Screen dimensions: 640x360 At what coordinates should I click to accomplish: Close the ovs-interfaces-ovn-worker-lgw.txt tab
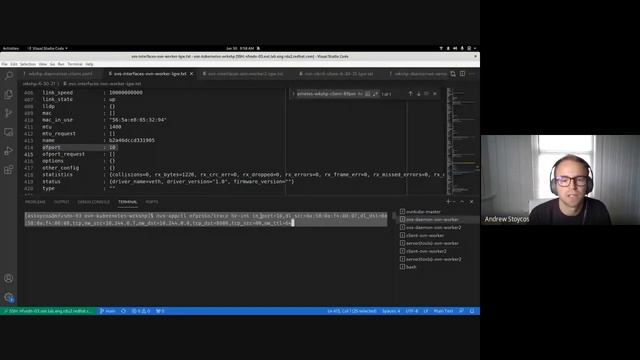point(191,74)
